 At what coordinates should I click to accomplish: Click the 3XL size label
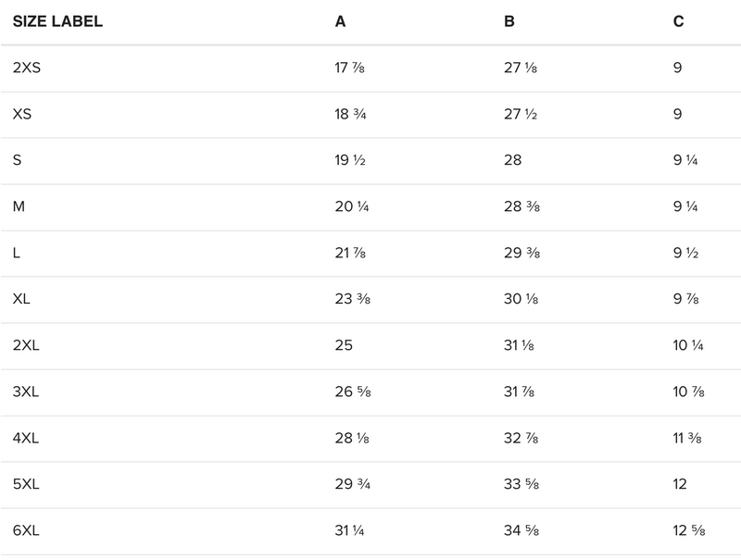(x=26, y=392)
